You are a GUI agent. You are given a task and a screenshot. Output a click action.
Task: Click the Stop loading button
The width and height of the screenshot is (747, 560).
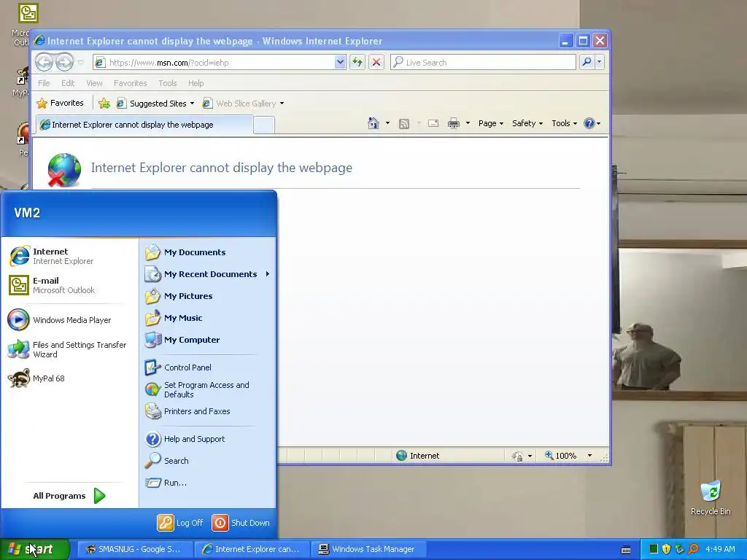pos(376,62)
